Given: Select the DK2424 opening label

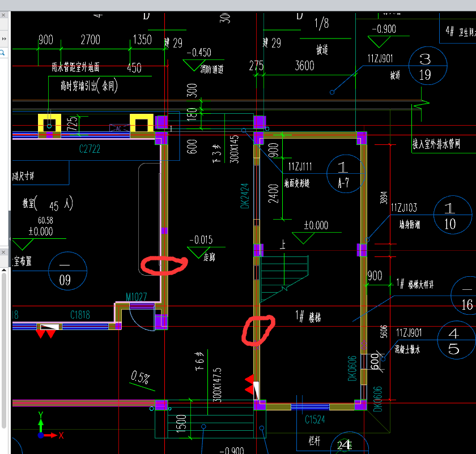Looking at the screenshot, I should coord(245,196).
